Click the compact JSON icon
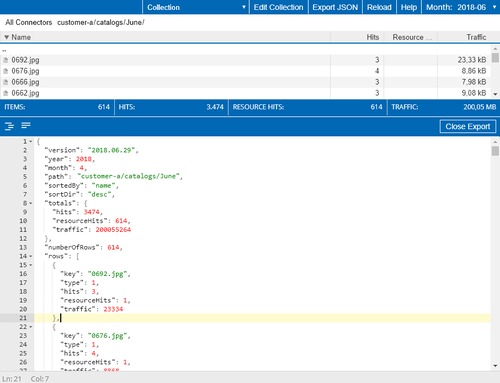Viewport: 500px width, 383px height. tap(26, 125)
